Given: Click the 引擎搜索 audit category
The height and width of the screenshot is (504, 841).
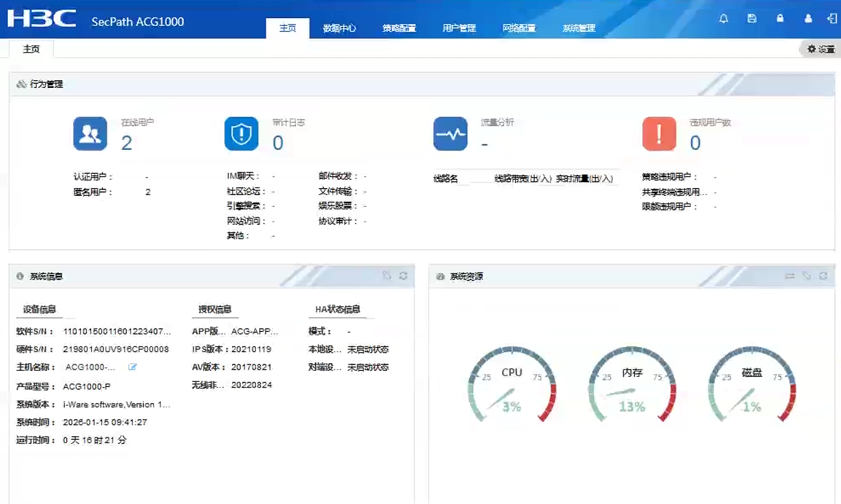Looking at the screenshot, I should [x=246, y=206].
